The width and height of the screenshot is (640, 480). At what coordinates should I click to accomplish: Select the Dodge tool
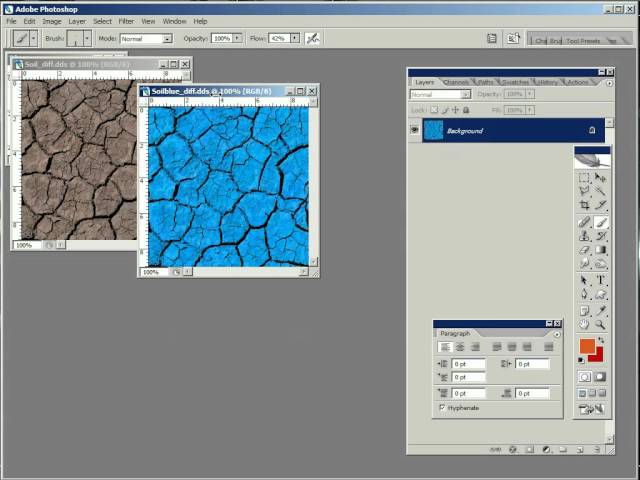point(600,263)
